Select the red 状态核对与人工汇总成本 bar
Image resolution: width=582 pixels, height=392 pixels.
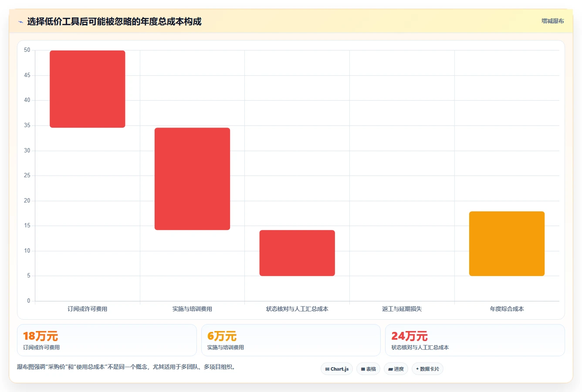click(297, 253)
